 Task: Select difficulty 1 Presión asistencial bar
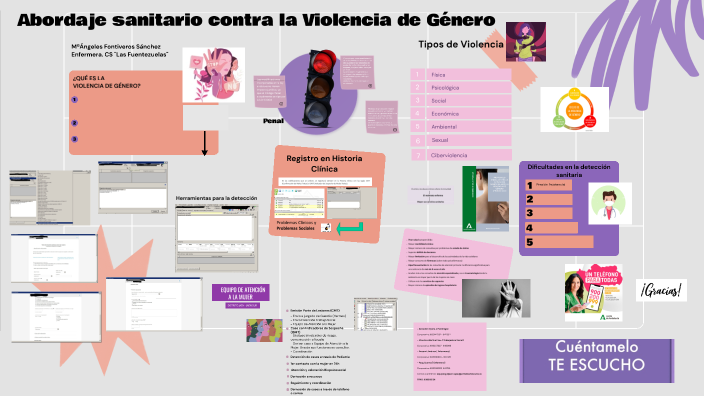pyautogui.click(x=549, y=185)
